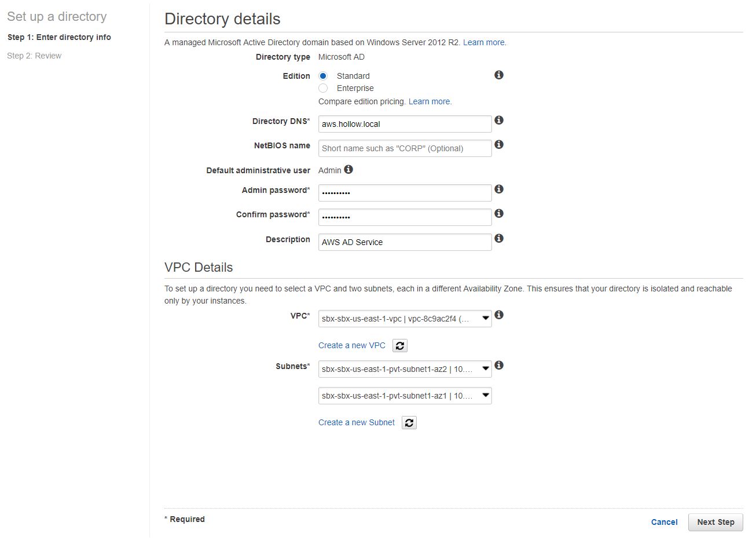Click info icon next to Directory DNS field
Viewport: 756px width, 544px height.
(498, 121)
